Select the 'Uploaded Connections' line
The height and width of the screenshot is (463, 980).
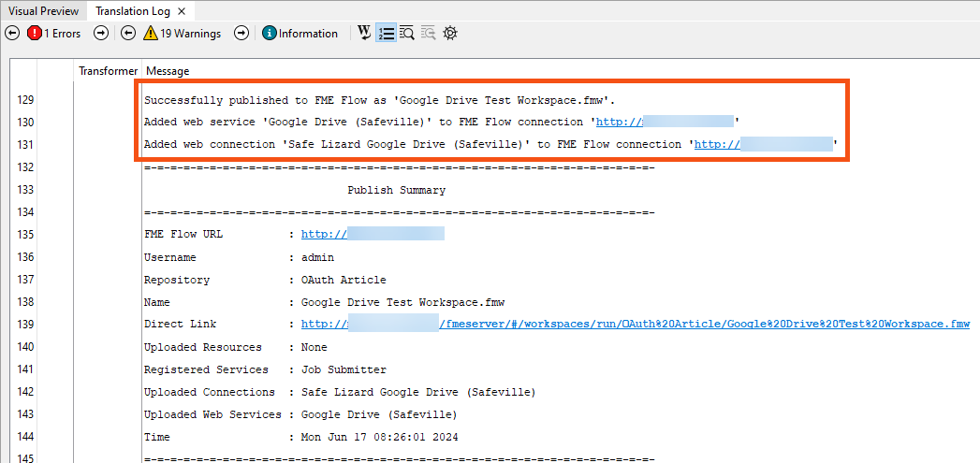click(340, 392)
